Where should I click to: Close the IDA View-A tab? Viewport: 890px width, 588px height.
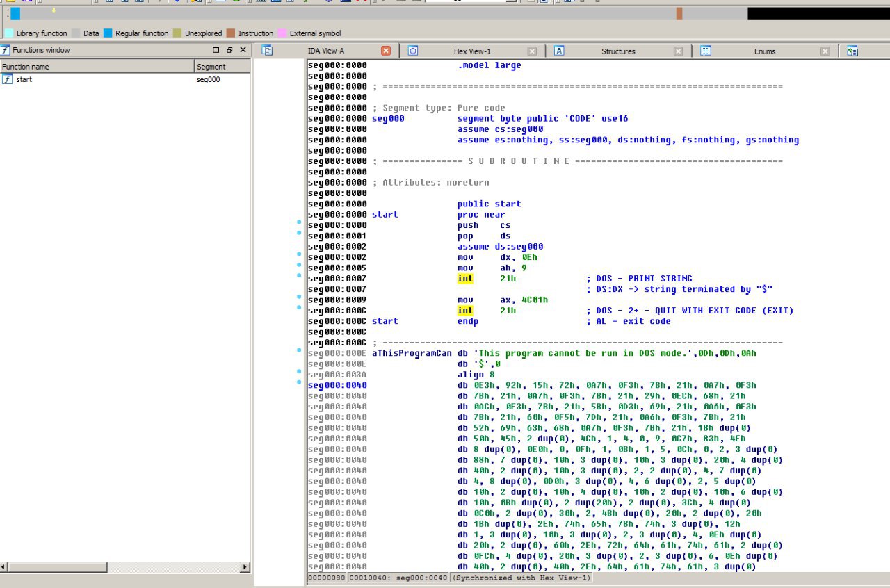tap(386, 51)
